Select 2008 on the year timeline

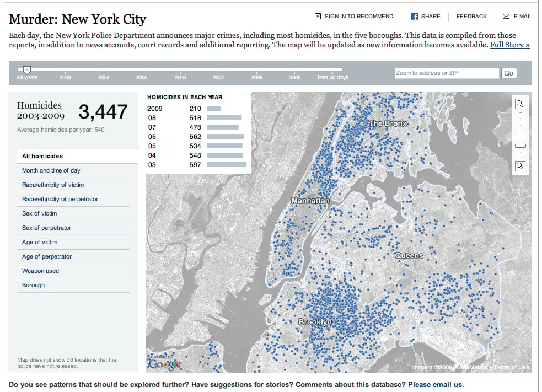pyautogui.click(x=257, y=77)
